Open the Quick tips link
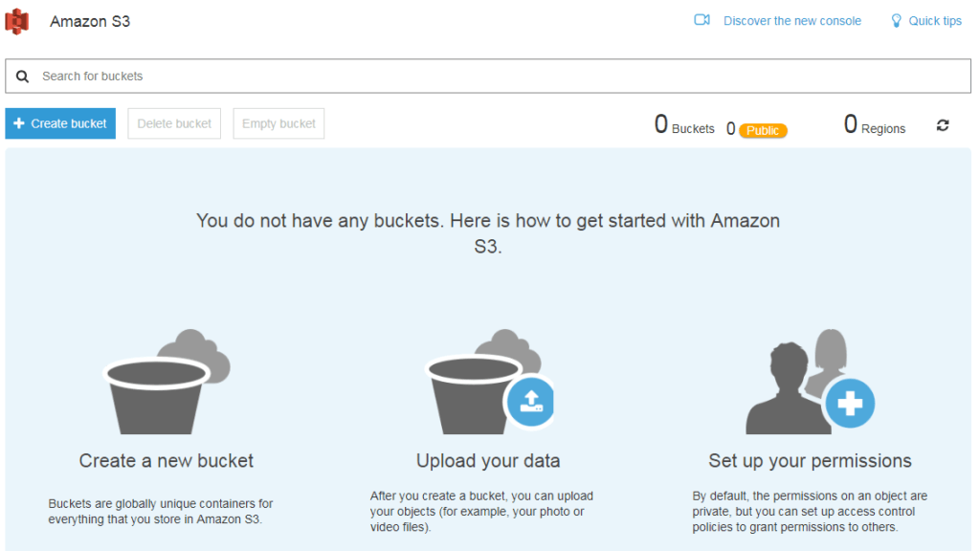The width and height of the screenshot is (980, 551). (x=935, y=19)
